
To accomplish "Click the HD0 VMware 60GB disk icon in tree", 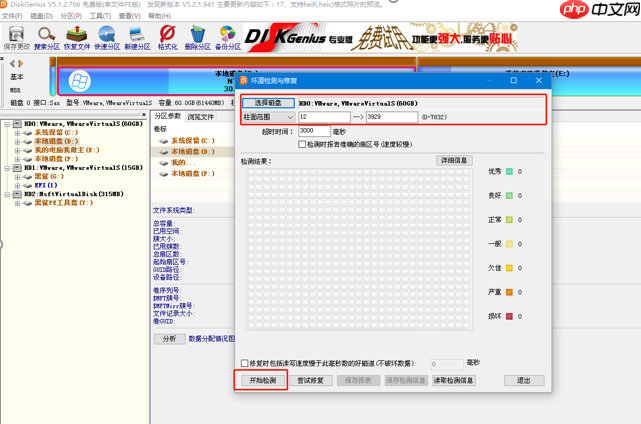I will (17, 123).
